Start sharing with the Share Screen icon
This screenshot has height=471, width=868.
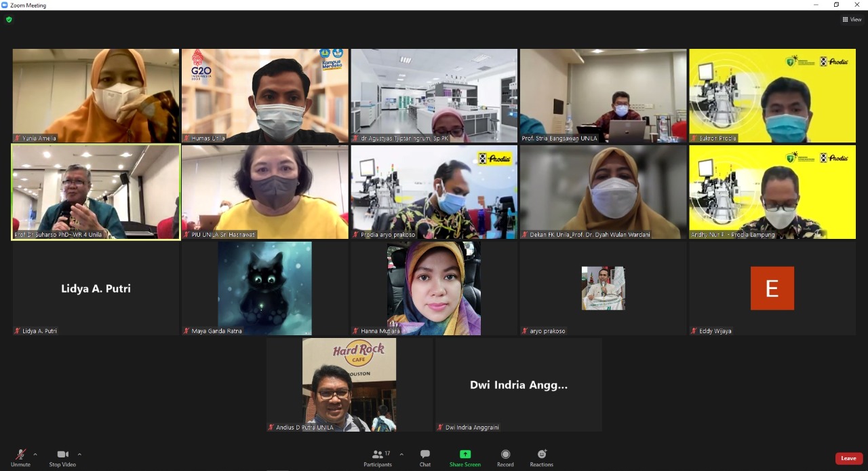(x=465, y=454)
